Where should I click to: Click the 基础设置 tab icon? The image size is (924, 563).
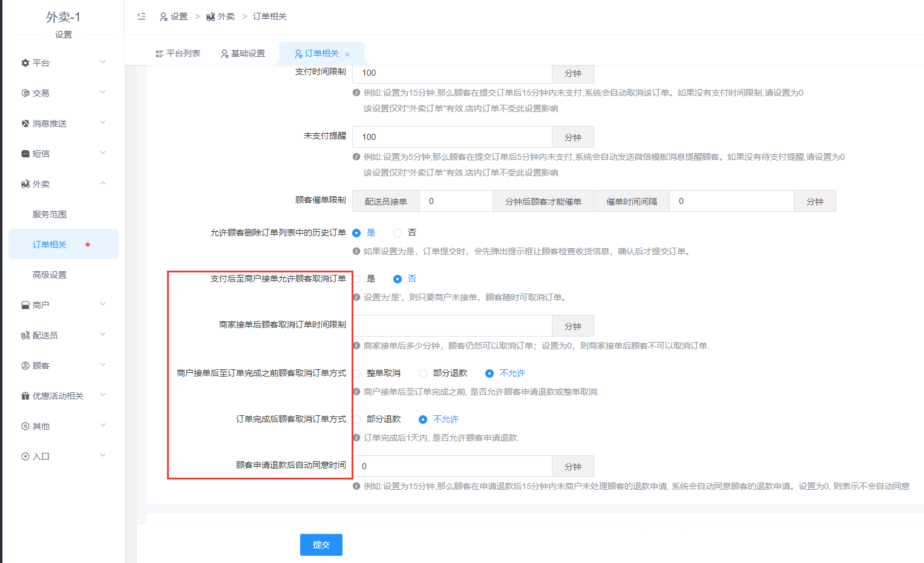(x=224, y=54)
